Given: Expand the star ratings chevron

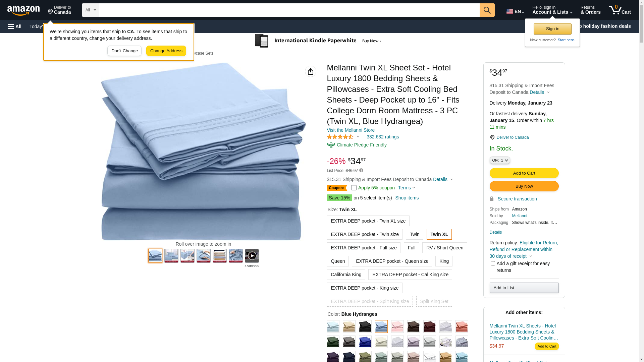Looking at the screenshot, I should coord(358,137).
